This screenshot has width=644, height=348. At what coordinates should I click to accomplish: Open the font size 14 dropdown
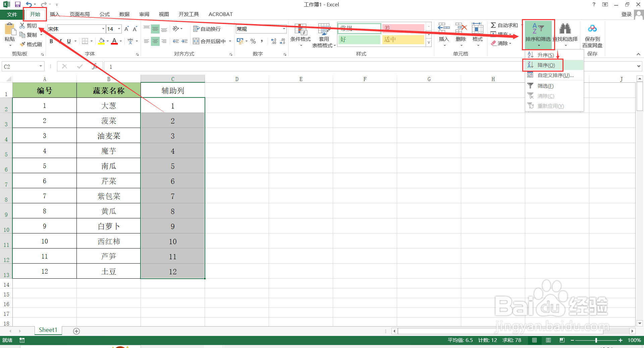pyautogui.click(x=119, y=29)
